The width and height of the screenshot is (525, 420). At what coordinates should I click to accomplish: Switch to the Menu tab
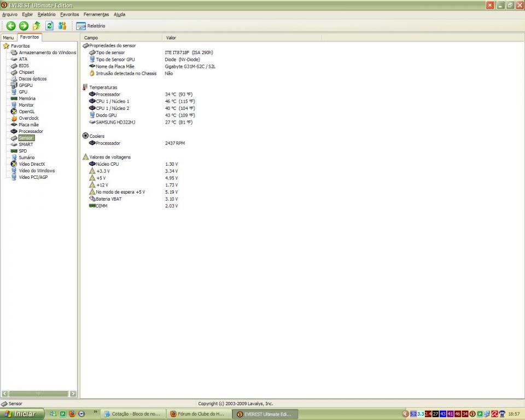pyautogui.click(x=8, y=38)
